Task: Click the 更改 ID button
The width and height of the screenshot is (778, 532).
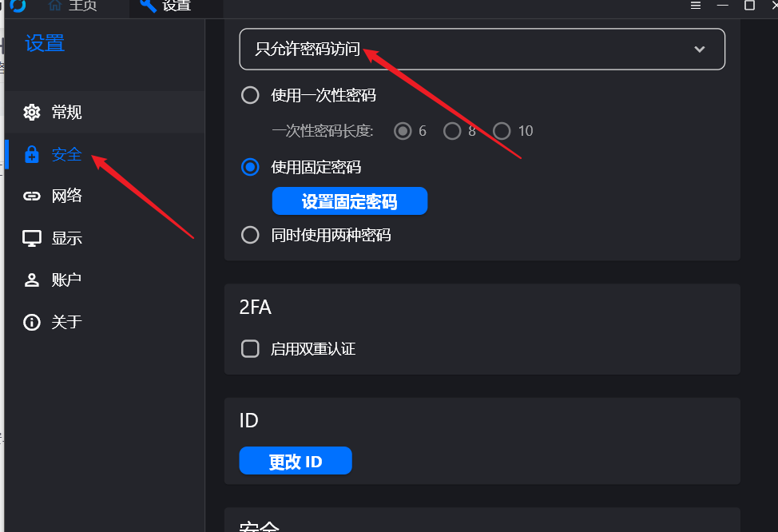Action: pyautogui.click(x=296, y=461)
